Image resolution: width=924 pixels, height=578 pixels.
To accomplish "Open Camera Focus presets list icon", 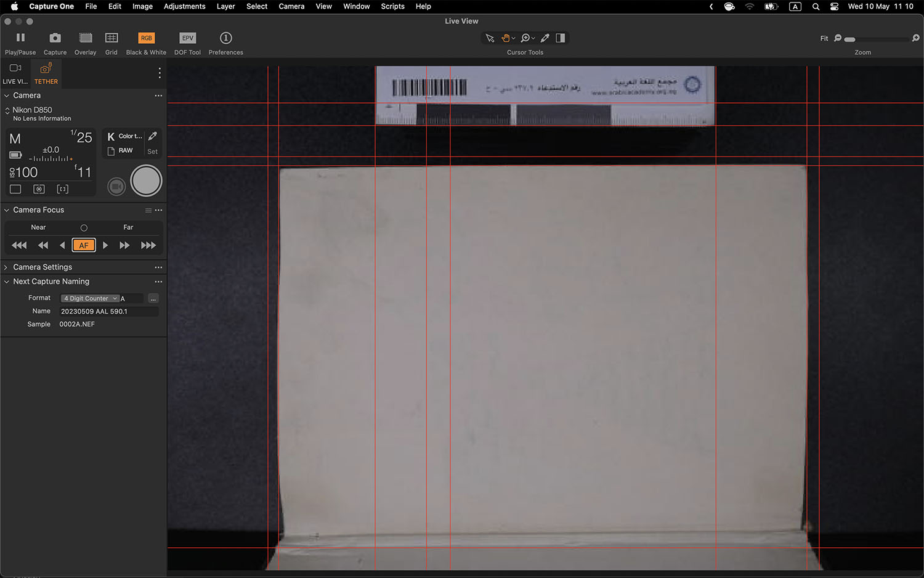I will (148, 210).
